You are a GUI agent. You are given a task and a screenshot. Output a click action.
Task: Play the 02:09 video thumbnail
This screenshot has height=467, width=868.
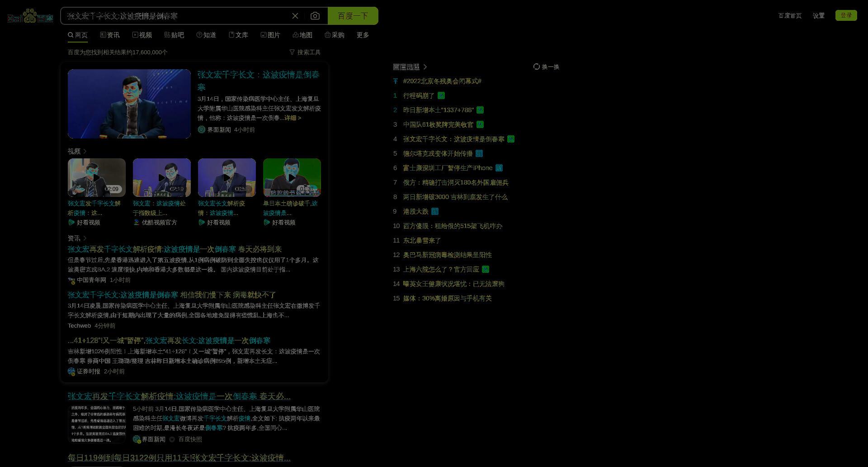pyautogui.click(x=97, y=177)
